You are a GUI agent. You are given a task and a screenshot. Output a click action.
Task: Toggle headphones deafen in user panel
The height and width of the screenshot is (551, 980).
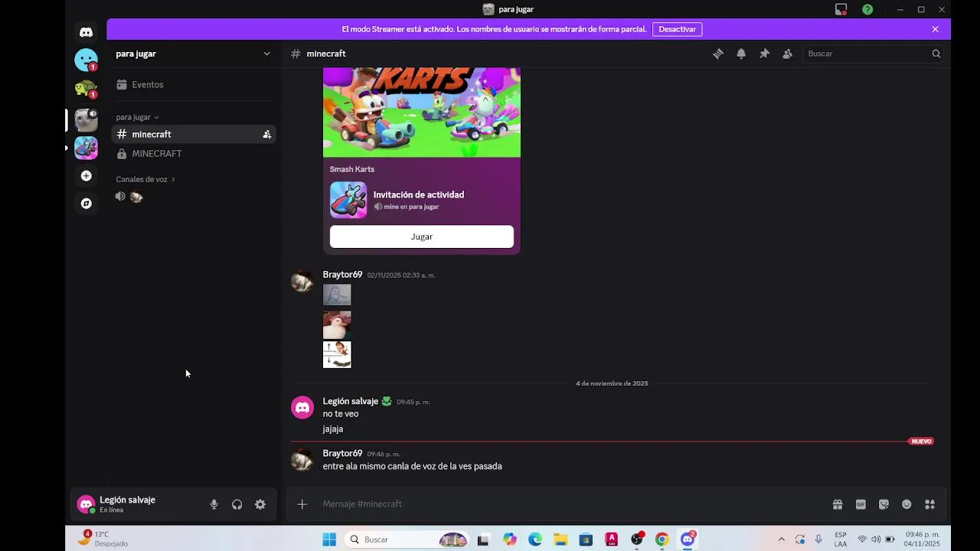tap(237, 504)
